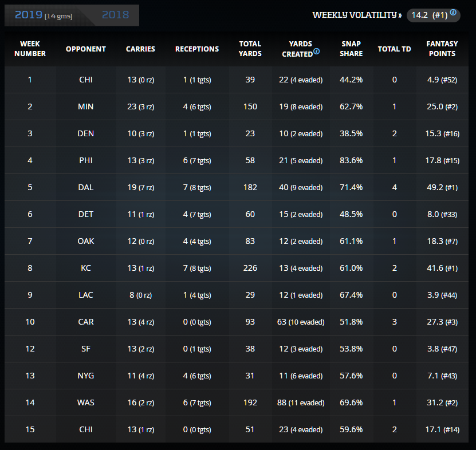Image resolution: width=476 pixels, height=450 pixels.
Task: Click the SF opponent cell
Action: (86, 349)
